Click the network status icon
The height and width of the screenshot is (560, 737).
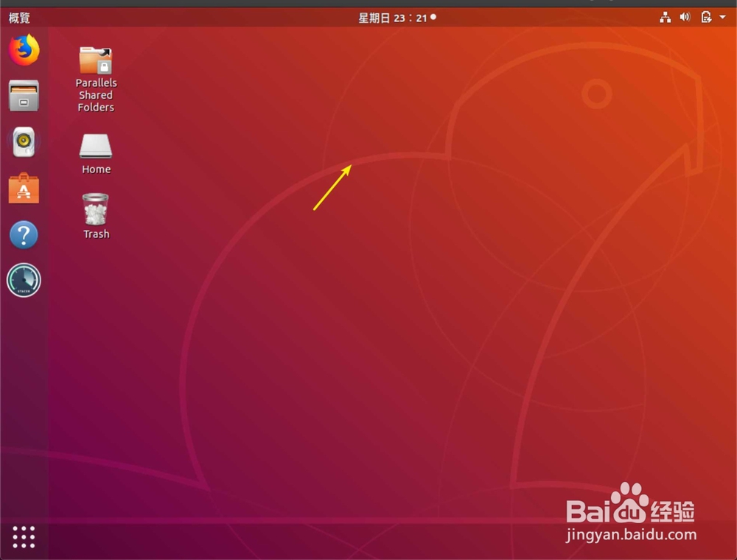[x=665, y=18]
